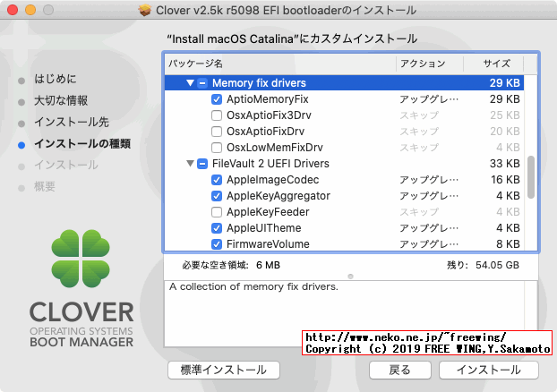Viewport: 557px width, 392px height.
Task: Toggle the FileVault 2 UEFI Drivers group checkbox
Action: coord(202,164)
